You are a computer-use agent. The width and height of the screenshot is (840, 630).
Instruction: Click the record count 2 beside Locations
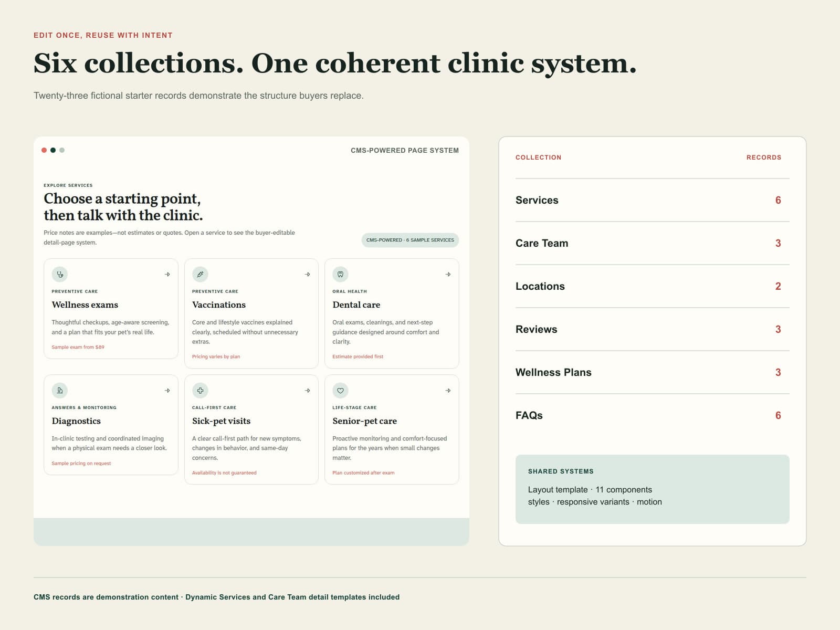click(778, 286)
